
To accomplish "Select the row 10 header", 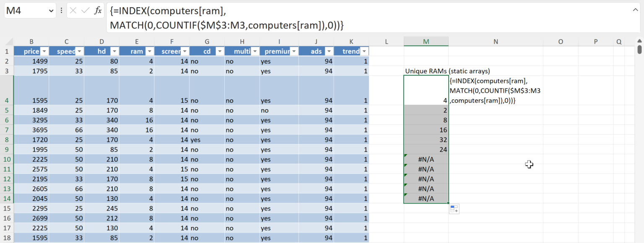I will pyautogui.click(x=7, y=159).
